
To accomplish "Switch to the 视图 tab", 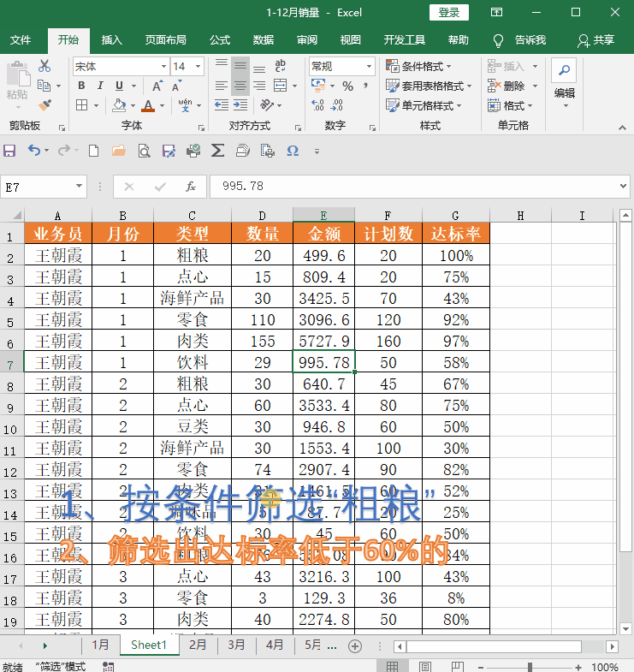I will point(351,40).
